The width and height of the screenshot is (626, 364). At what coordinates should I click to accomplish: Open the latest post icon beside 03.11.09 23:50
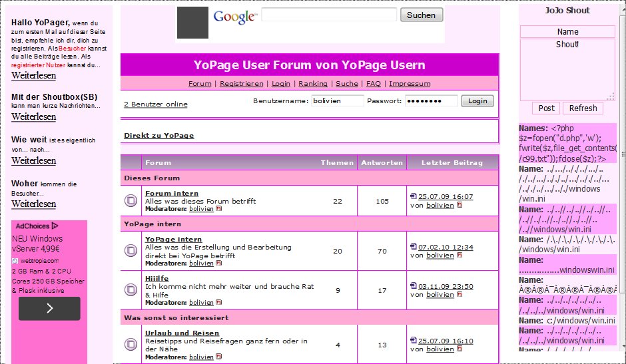pyautogui.click(x=414, y=286)
